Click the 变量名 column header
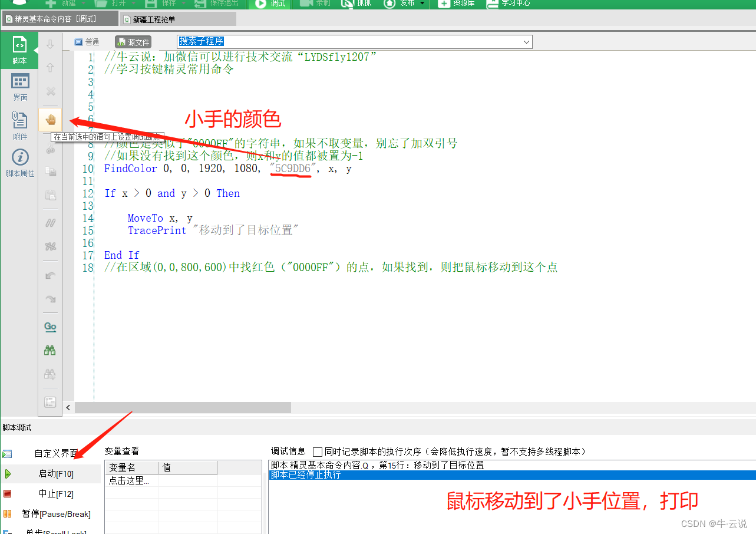 point(131,467)
